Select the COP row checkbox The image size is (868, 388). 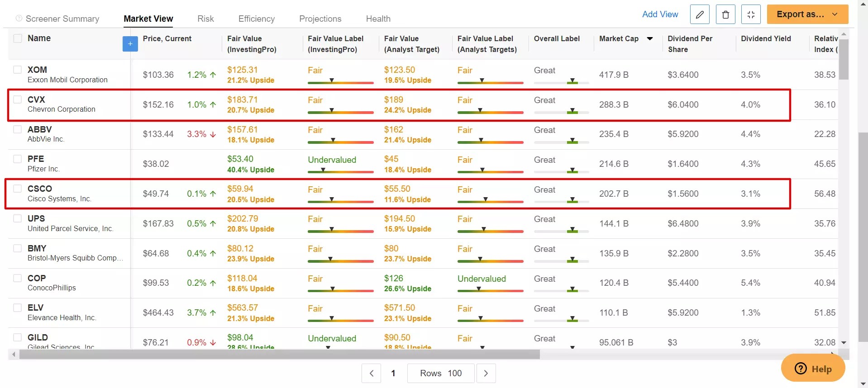tap(18, 278)
